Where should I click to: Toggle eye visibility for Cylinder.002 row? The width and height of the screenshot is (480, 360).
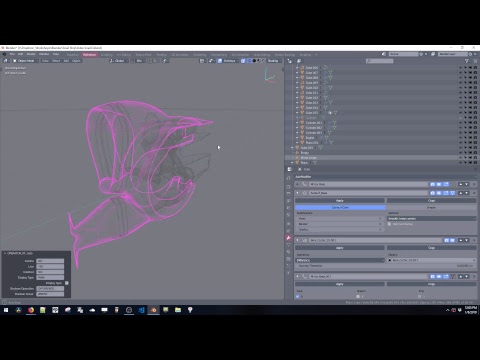(x=460, y=128)
